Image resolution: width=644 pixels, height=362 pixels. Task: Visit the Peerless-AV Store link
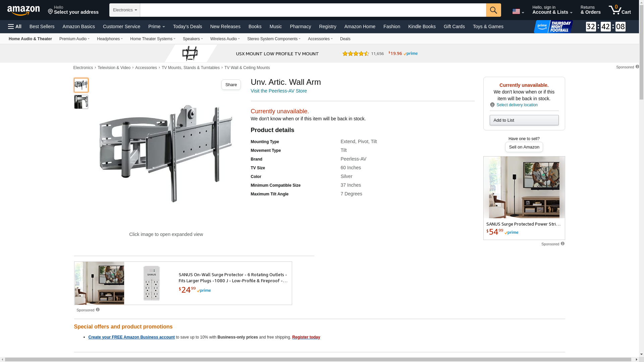[278, 91]
